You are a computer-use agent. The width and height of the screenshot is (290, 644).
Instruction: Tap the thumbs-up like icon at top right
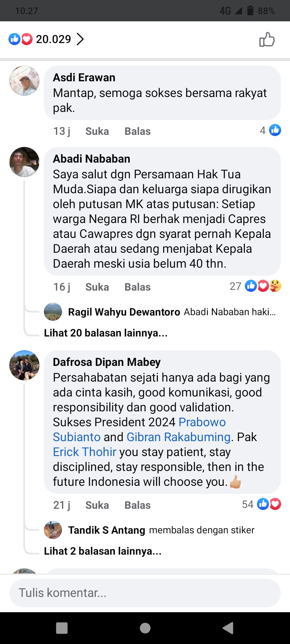click(267, 39)
